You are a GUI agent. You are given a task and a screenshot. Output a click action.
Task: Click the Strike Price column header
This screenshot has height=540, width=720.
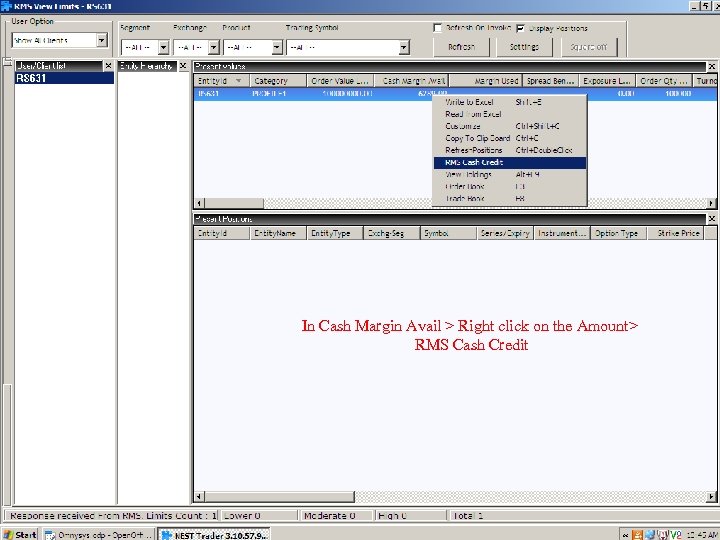click(675, 233)
